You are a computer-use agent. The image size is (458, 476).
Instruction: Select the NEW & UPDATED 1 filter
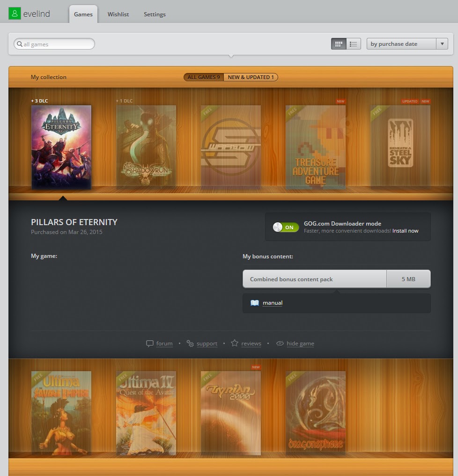point(251,77)
